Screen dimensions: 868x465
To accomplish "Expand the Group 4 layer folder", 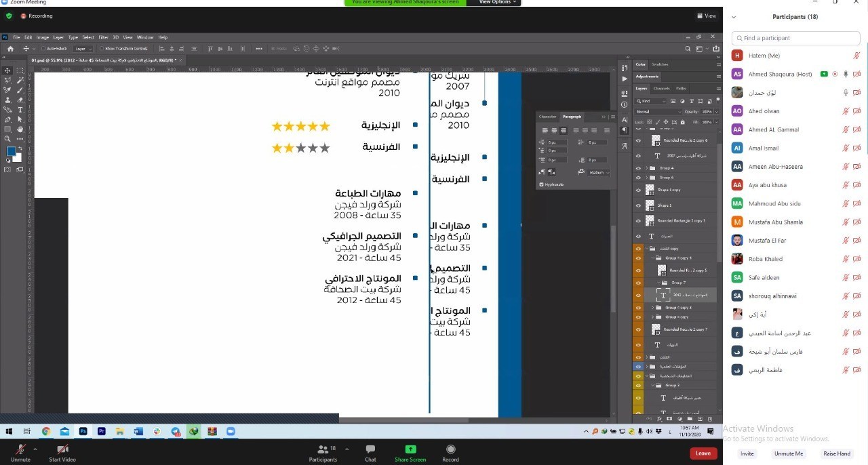I will point(645,168).
